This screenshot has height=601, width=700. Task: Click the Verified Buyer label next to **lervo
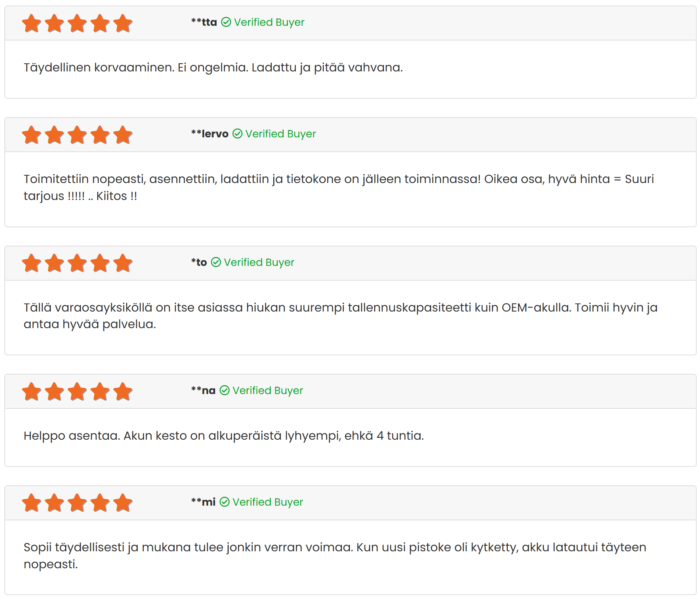[281, 134]
